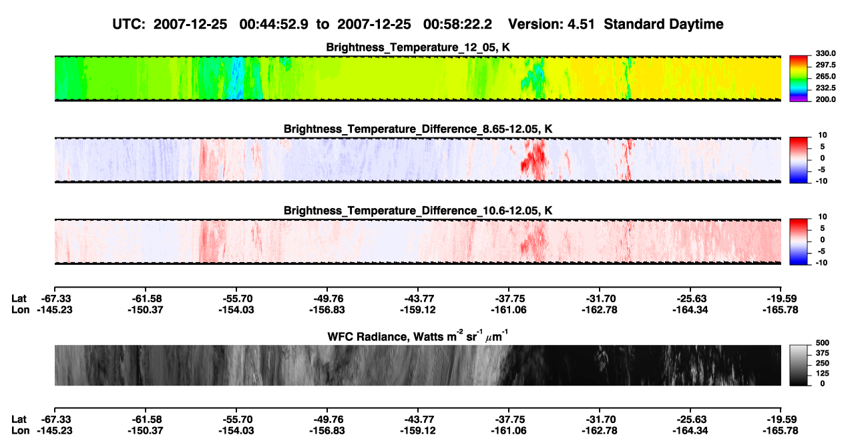This screenshot has height=445, width=868.
Task: Click the 297.5 colorbar label
Action: [x=826, y=65]
